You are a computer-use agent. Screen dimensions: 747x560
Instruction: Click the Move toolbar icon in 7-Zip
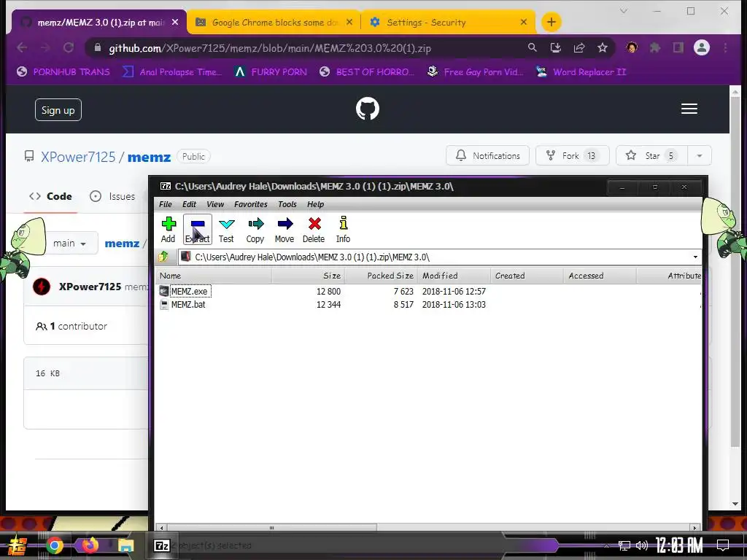[x=285, y=230]
